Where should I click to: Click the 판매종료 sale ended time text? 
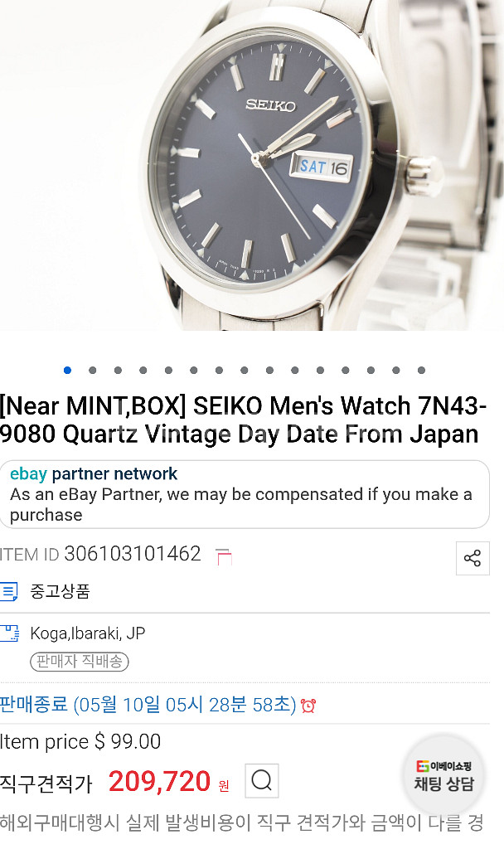click(x=148, y=705)
